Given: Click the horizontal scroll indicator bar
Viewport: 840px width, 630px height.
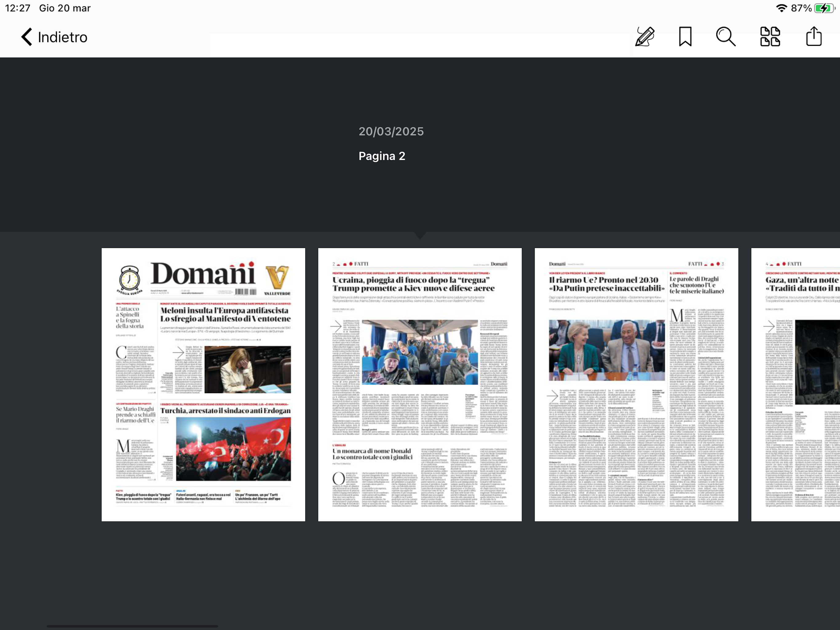Looking at the screenshot, I should [x=132, y=626].
